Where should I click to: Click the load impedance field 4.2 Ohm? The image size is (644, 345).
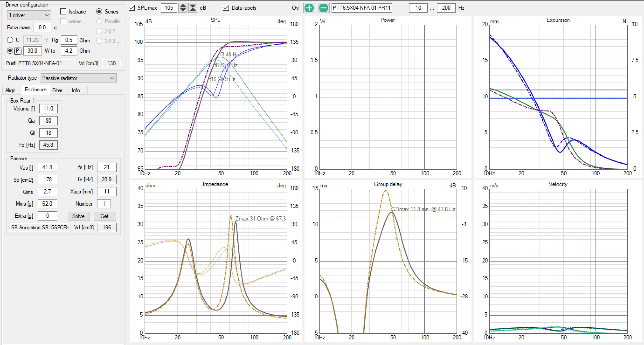coord(69,51)
